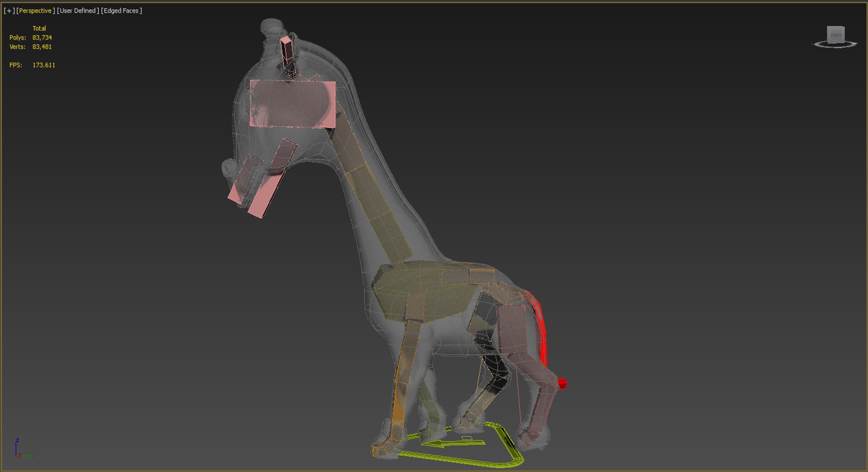Open the User Defined shading menu
Image resolution: width=868 pixels, height=472 pixels.
pyautogui.click(x=78, y=10)
